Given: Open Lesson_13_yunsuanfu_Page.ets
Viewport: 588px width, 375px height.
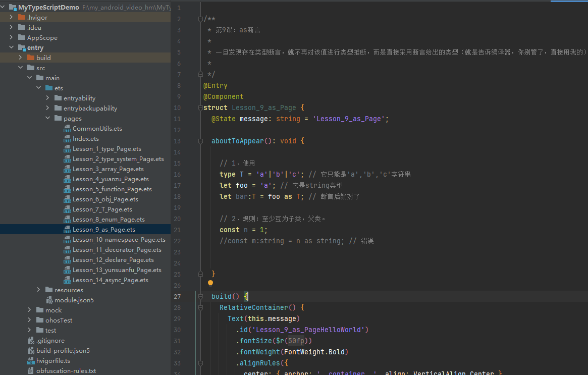Looking at the screenshot, I should (117, 270).
